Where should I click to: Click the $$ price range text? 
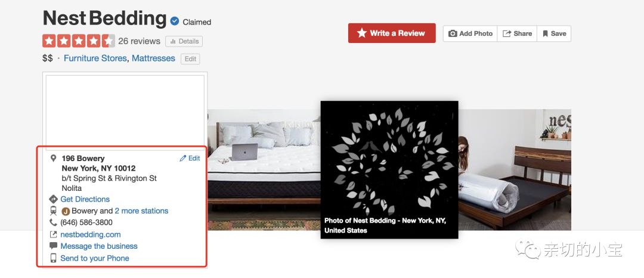pyautogui.click(x=48, y=58)
